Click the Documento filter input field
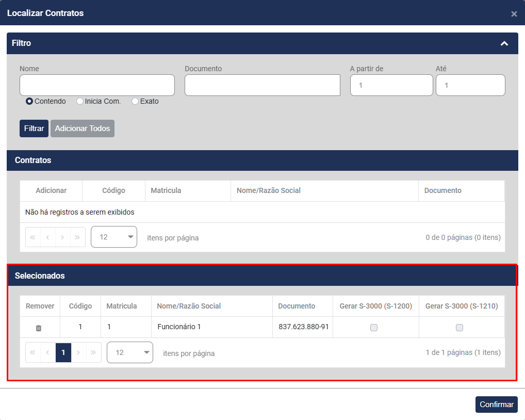 [x=262, y=85]
